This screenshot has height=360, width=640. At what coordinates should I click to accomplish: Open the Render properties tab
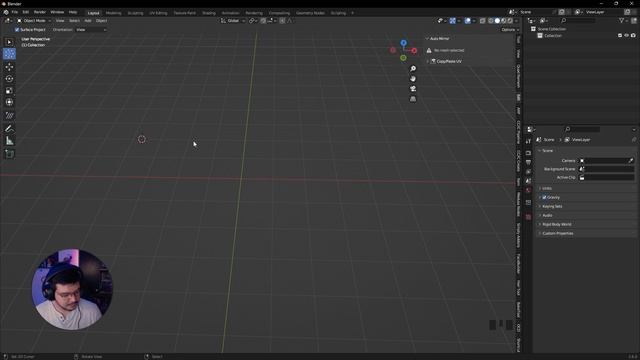(x=528, y=153)
